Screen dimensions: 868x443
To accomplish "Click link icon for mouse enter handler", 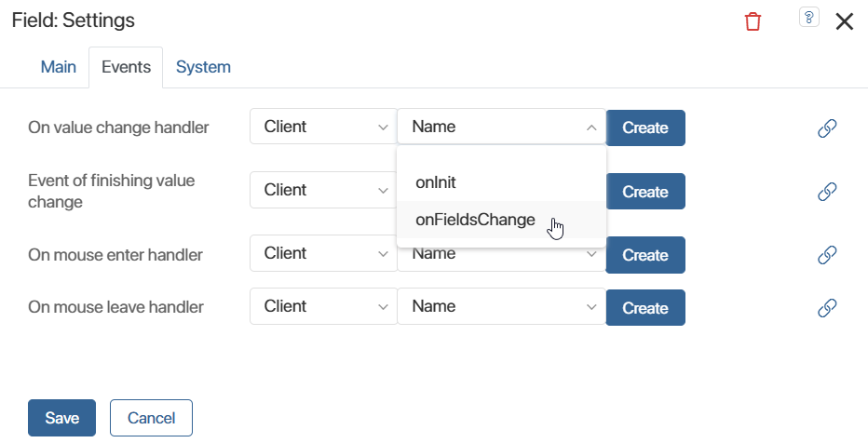I will coord(827,255).
